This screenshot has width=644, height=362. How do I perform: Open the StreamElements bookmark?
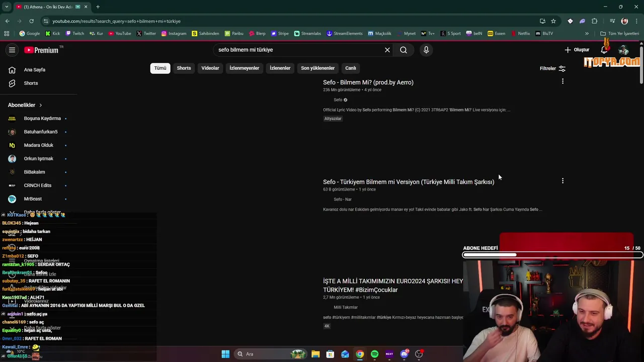tap(345, 33)
